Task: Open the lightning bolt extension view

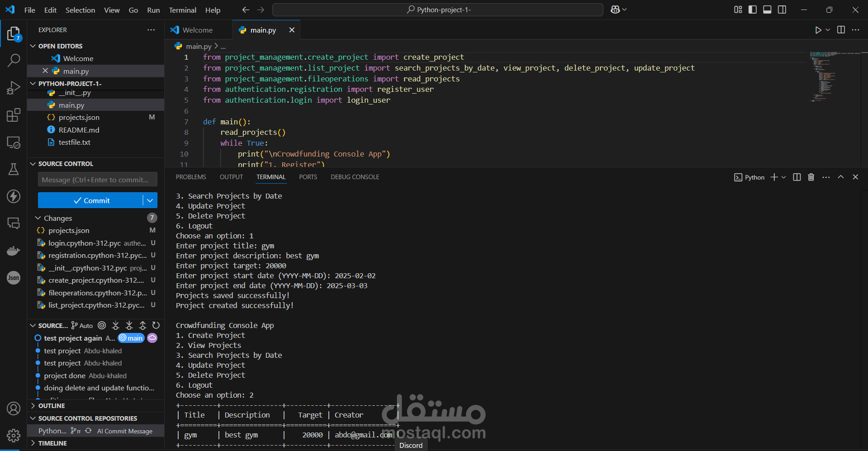Action: click(x=14, y=196)
